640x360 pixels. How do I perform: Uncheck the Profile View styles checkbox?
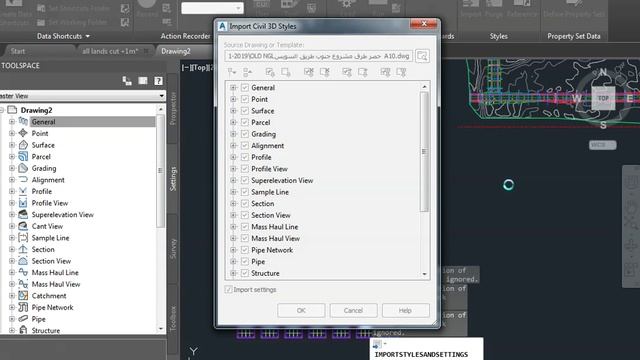click(x=245, y=169)
